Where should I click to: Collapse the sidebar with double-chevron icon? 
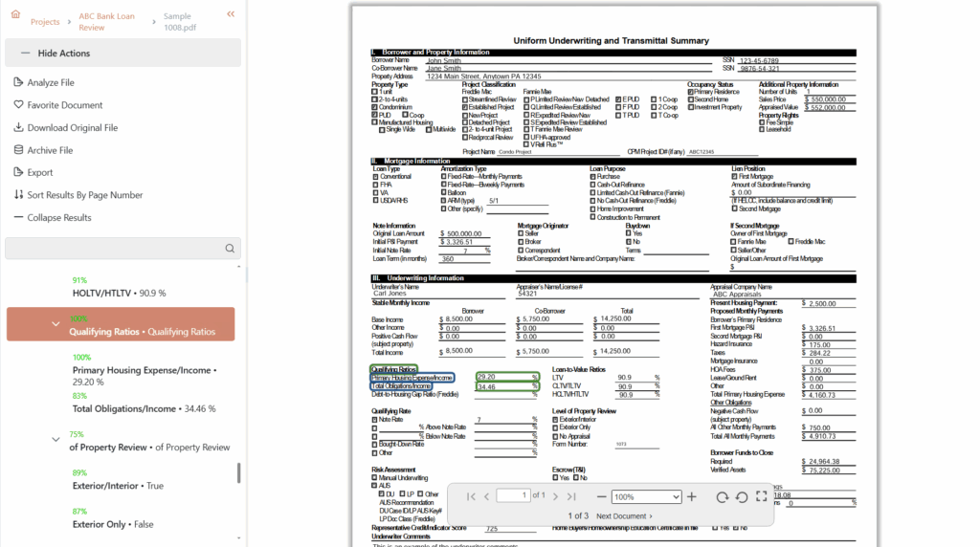tap(231, 14)
